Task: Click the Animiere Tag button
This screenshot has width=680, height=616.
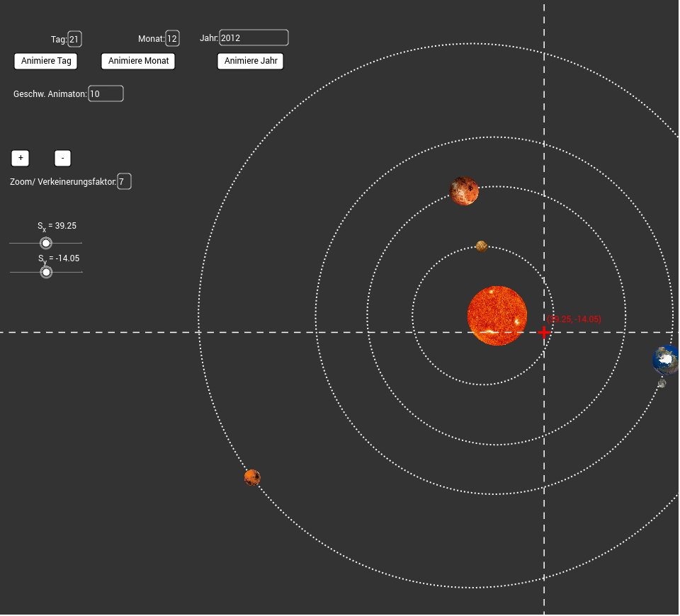Action: point(46,61)
